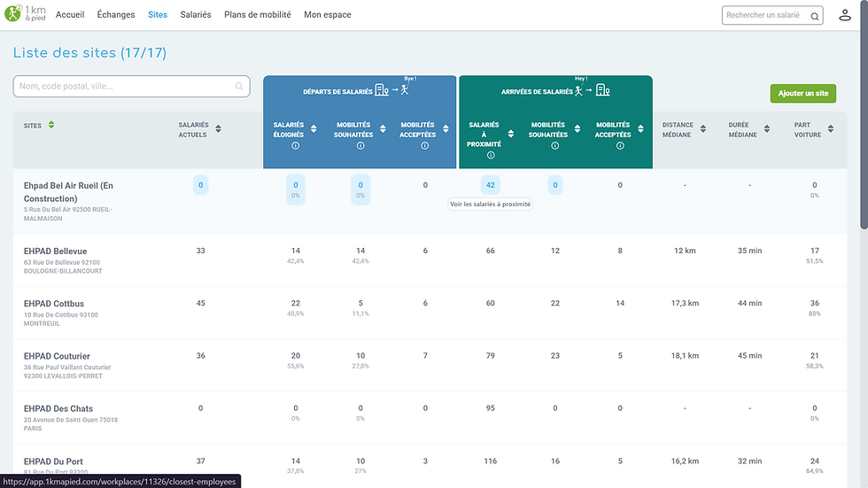Click EHPAD Cottbus 45 current employees
Image resolution: width=868 pixels, height=488 pixels.
point(200,303)
